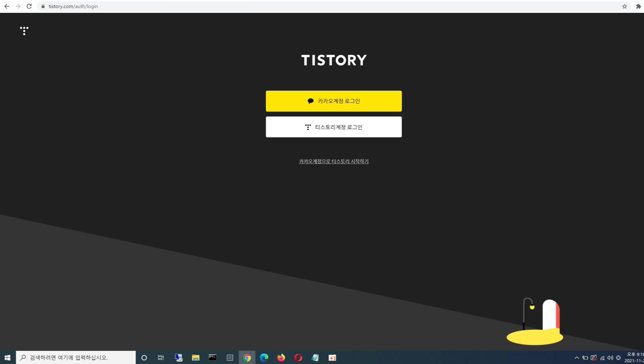The width and height of the screenshot is (644, 364).
Task: Open the taskbar clock and date
Action: pyautogui.click(x=635, y=357)
